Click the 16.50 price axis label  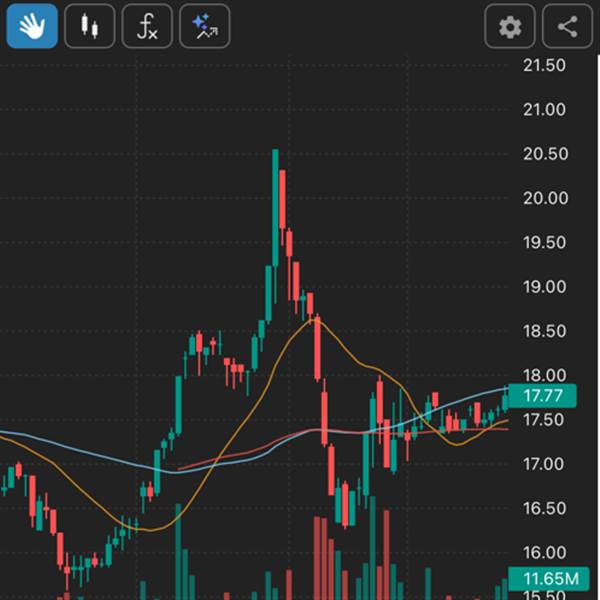point(544,509)
